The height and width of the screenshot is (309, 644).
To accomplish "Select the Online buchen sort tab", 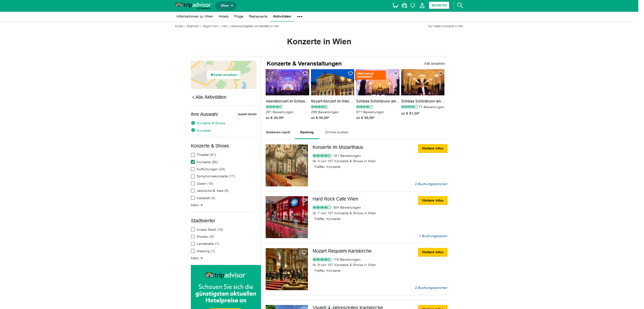I will pyautogui.click(x=337, y=132).
